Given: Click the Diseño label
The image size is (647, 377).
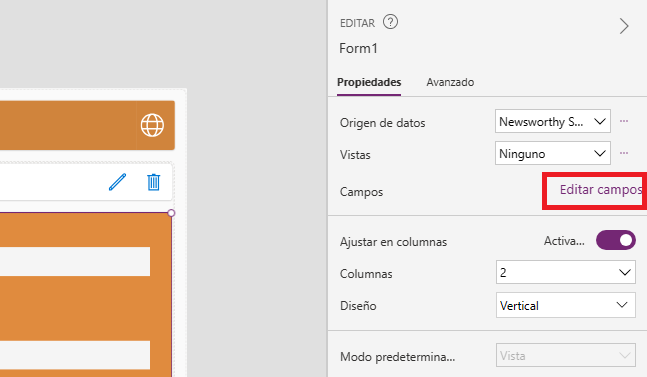Looking at the screenshot, I should [358, 306].
